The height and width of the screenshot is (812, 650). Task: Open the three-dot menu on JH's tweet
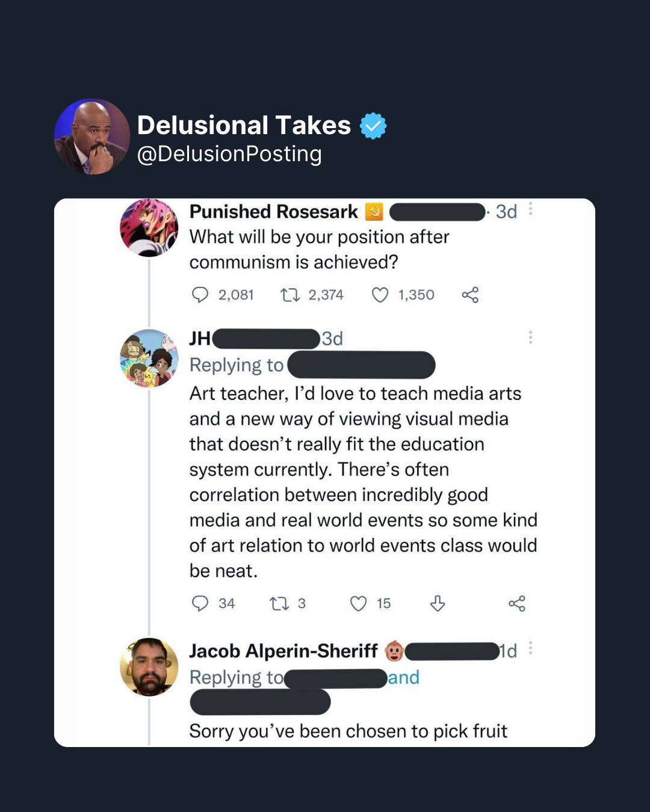coord(530,337)
